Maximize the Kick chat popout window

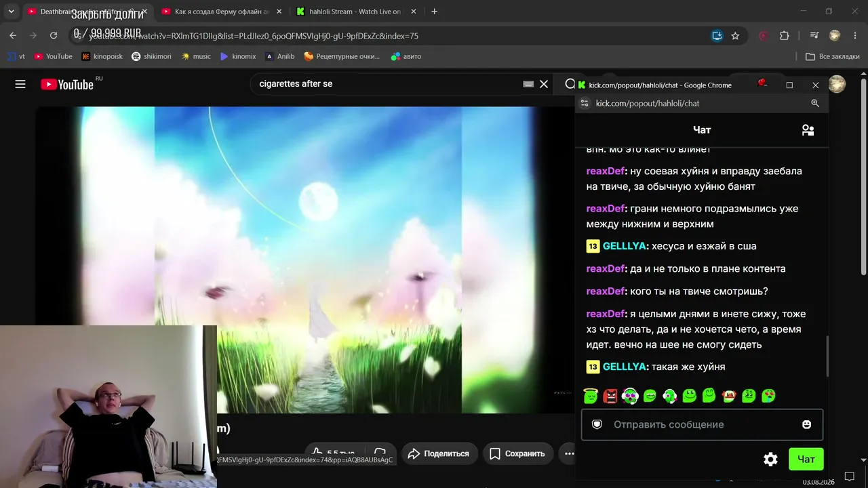(x=789, y=85)
